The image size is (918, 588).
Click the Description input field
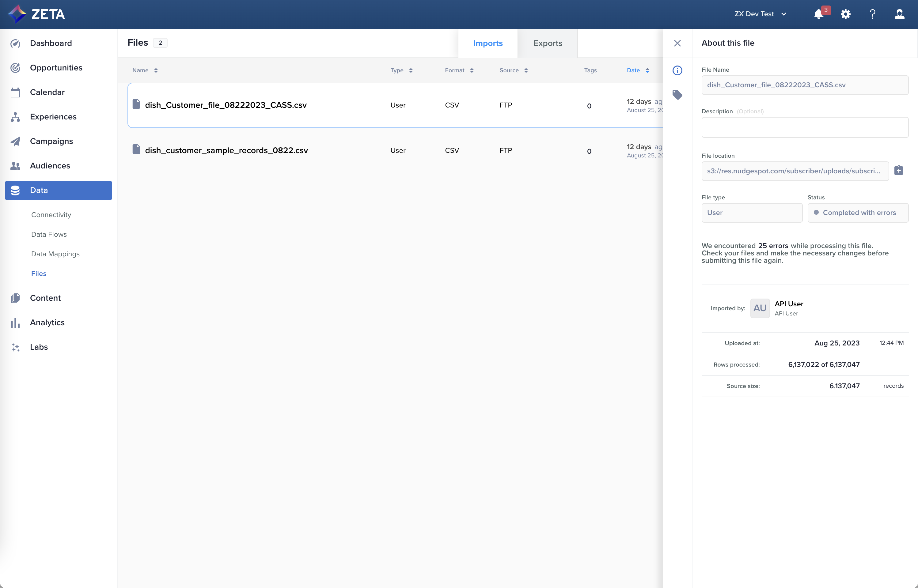click(805, 127)
